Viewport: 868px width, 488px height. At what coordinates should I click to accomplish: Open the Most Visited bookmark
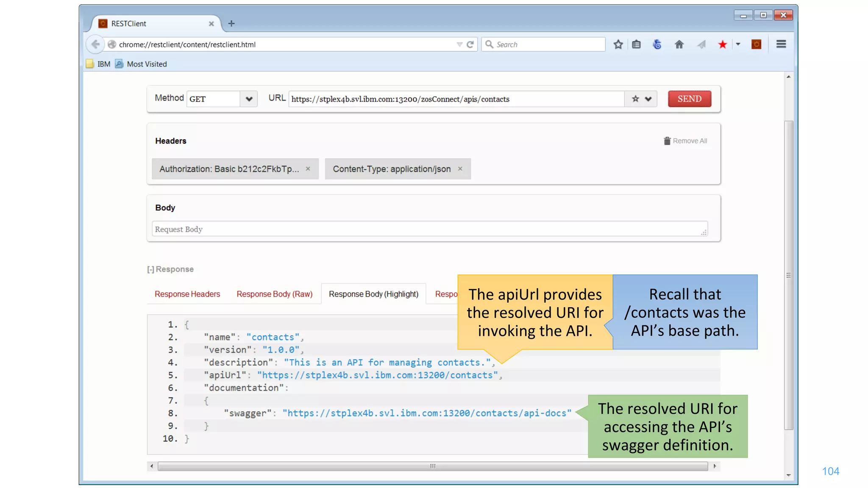[141, 64]
